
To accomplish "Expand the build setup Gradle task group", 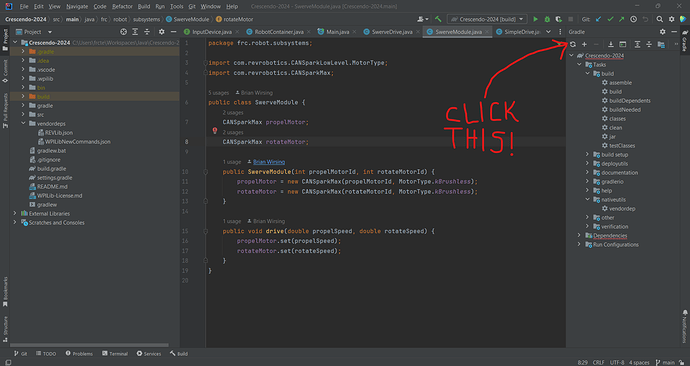I will pos(587,154).
